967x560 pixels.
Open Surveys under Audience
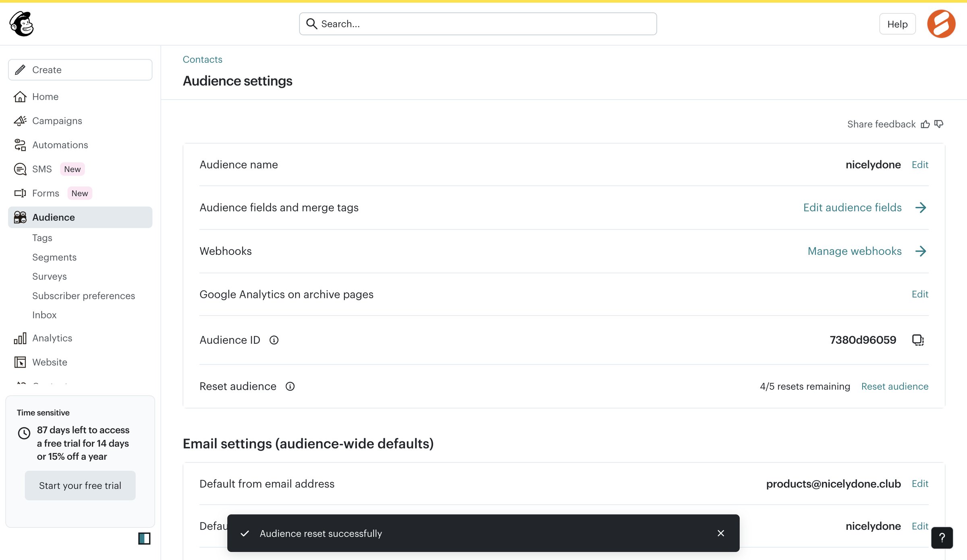(50, 277)
